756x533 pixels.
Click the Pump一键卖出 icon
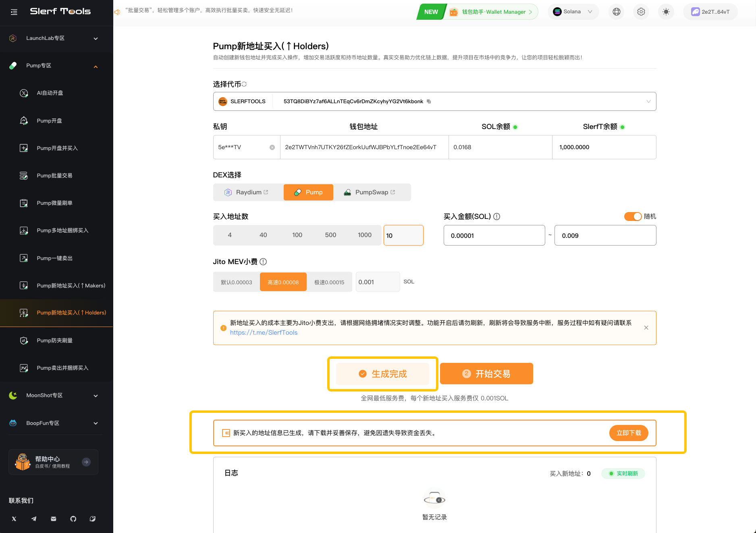[x=24, y=258]
